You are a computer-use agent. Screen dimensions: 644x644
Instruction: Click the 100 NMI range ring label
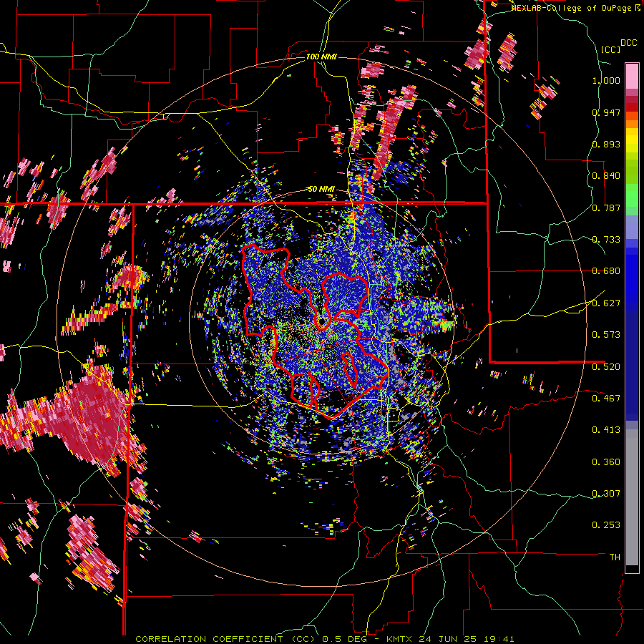click(321, 57)
